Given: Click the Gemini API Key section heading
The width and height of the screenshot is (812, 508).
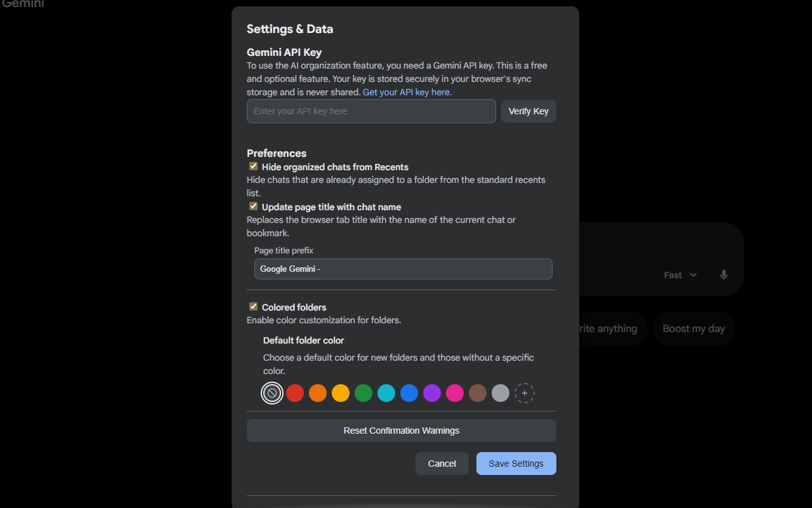Looking at the screenshot, I should click(x=284, y=53).
